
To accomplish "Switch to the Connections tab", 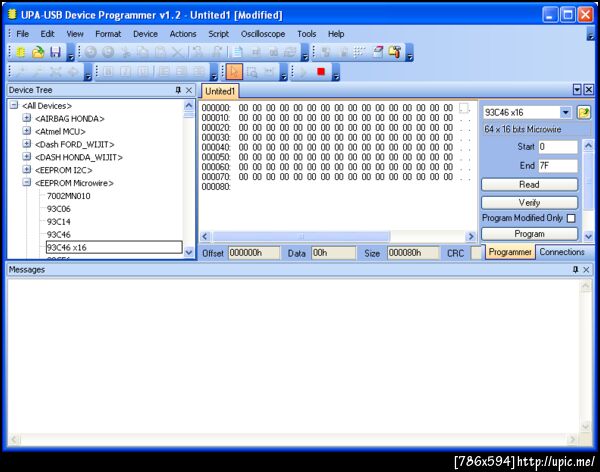I will pos(562,252).
